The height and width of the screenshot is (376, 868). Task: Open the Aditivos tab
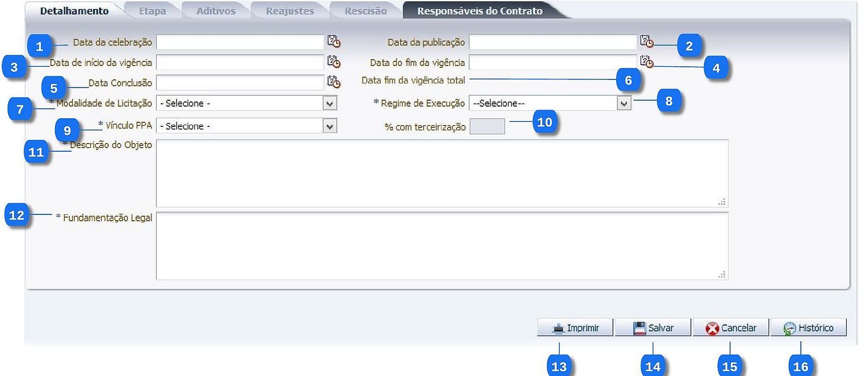(x=216, y=11)
